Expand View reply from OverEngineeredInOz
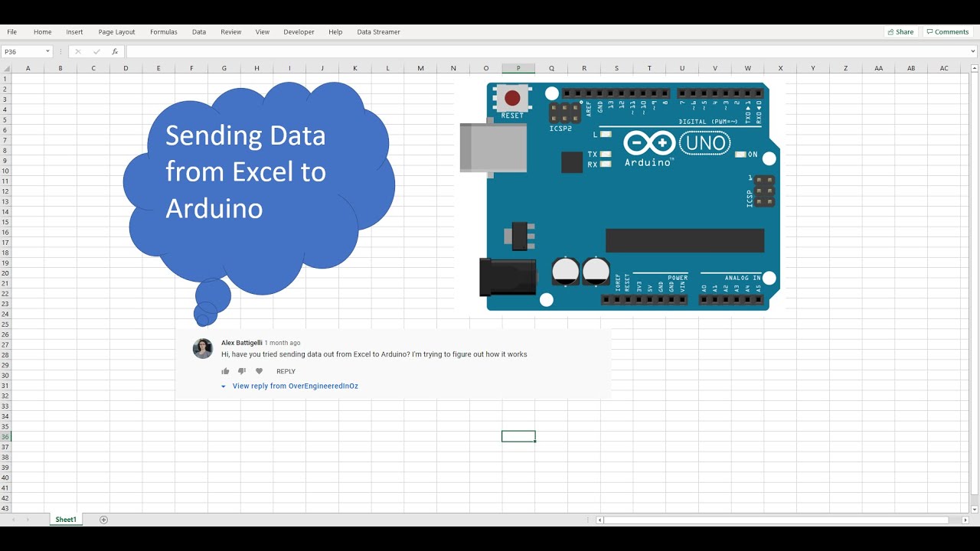 tap(289, 386)
